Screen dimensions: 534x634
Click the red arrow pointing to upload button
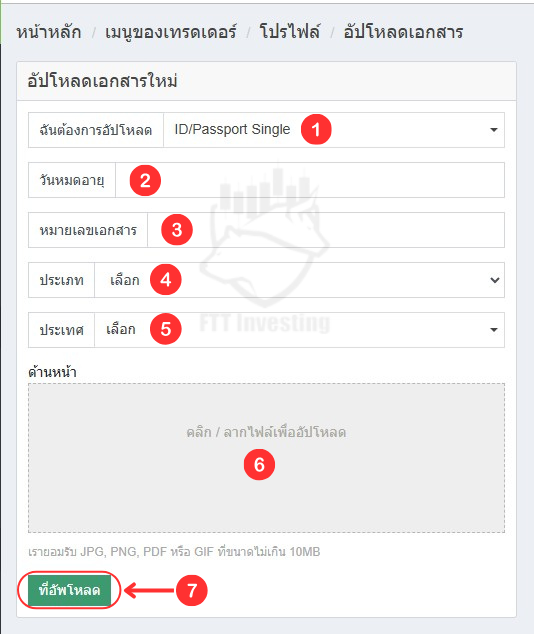[149, 590]
